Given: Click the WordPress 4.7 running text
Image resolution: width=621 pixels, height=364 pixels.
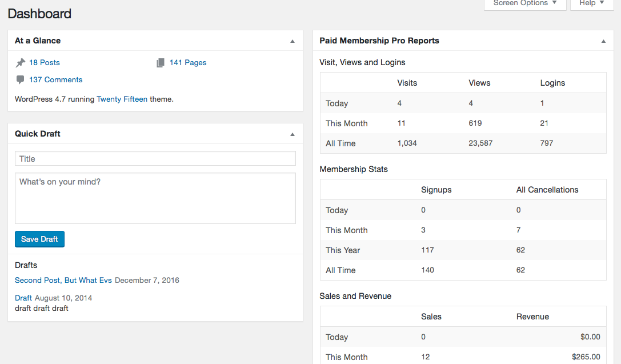Looking at the screenshot, I should (x=55, y=99).
